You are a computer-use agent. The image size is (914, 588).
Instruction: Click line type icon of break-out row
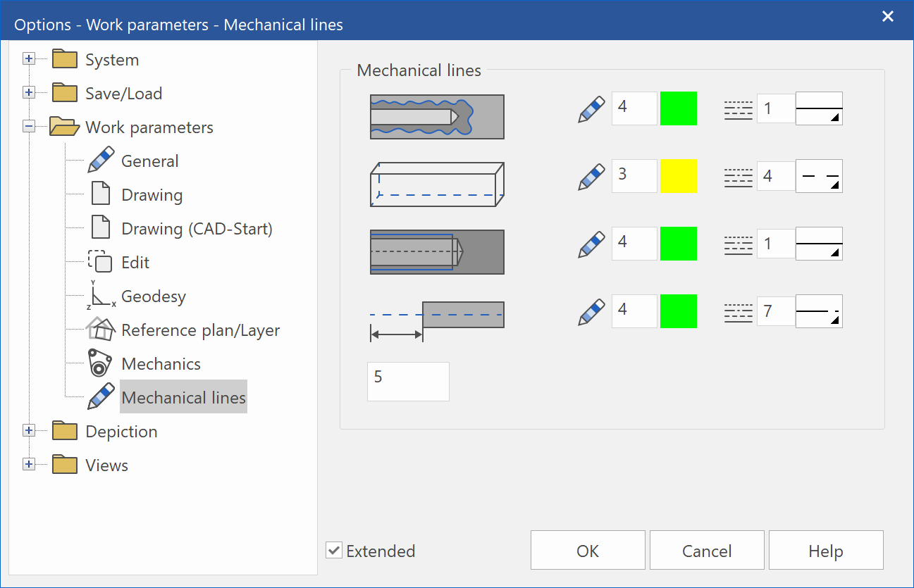pos(739,109)
